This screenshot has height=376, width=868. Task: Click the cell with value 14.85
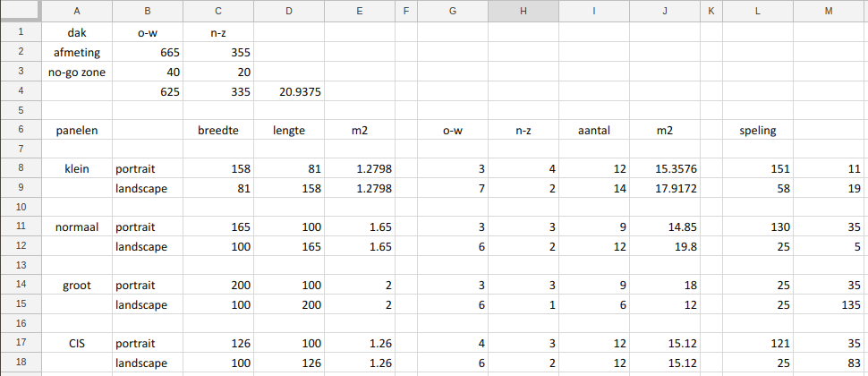coord(664,227)
